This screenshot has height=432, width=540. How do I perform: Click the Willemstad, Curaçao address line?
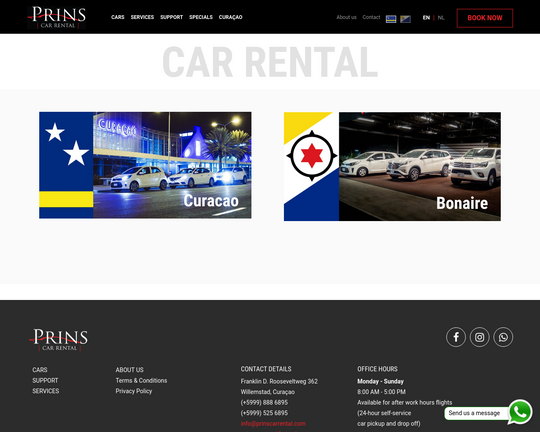(x=268, y=392)
